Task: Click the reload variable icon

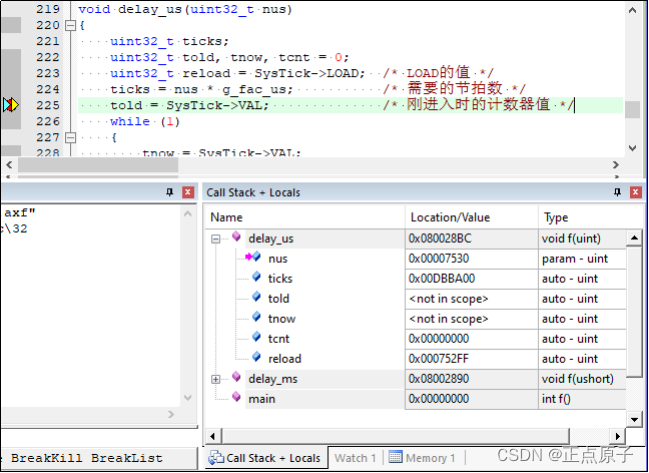Action: point(256,358)
